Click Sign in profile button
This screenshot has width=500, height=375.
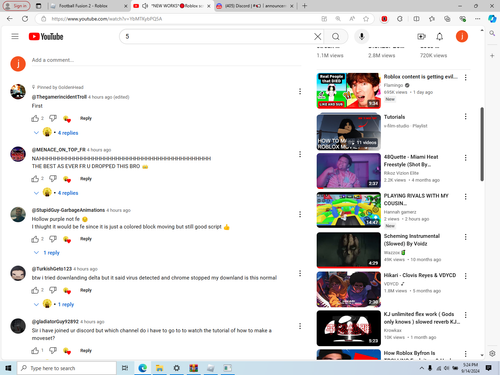(x=16, y=6)
